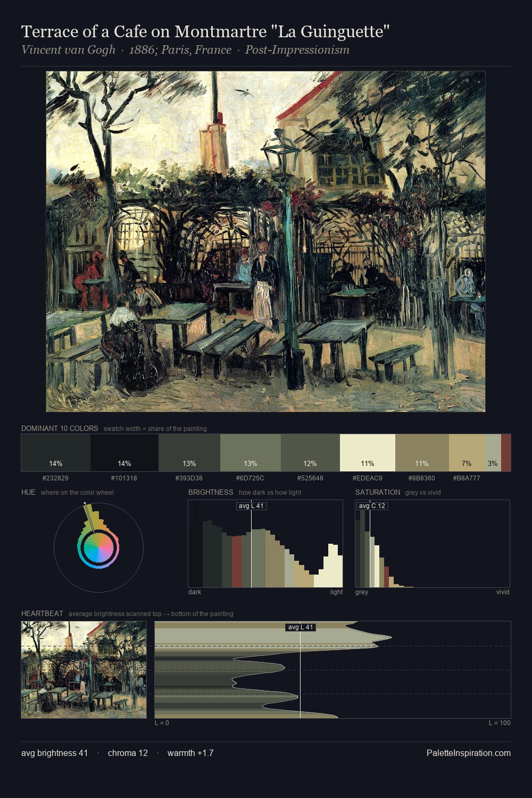Pick the #6D725C olive swatch
Screen dimensions: 532x798
[251, 453]
